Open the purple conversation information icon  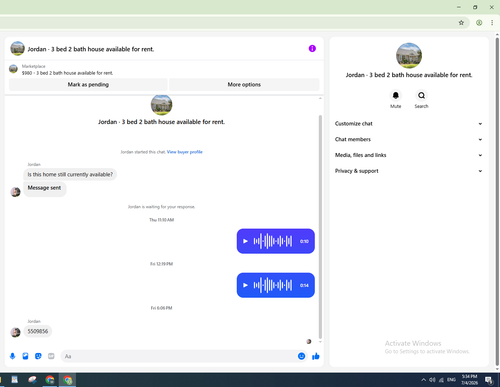(312, 49)
